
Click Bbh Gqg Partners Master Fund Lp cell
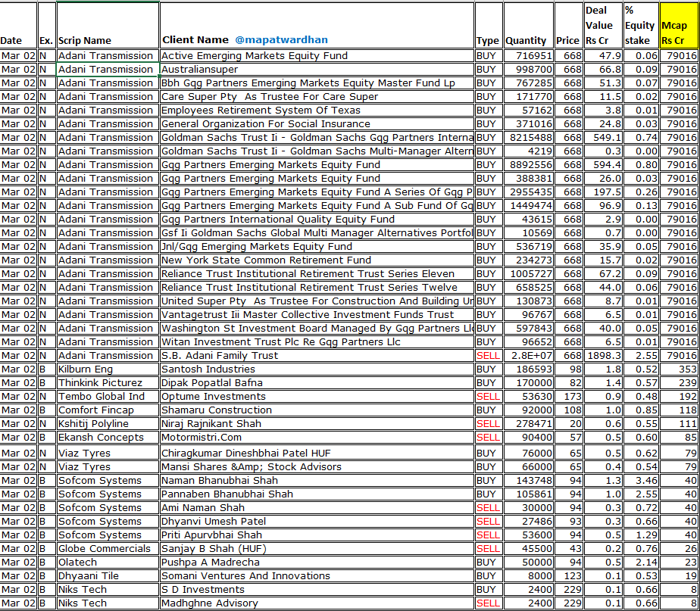pos(317,83)
